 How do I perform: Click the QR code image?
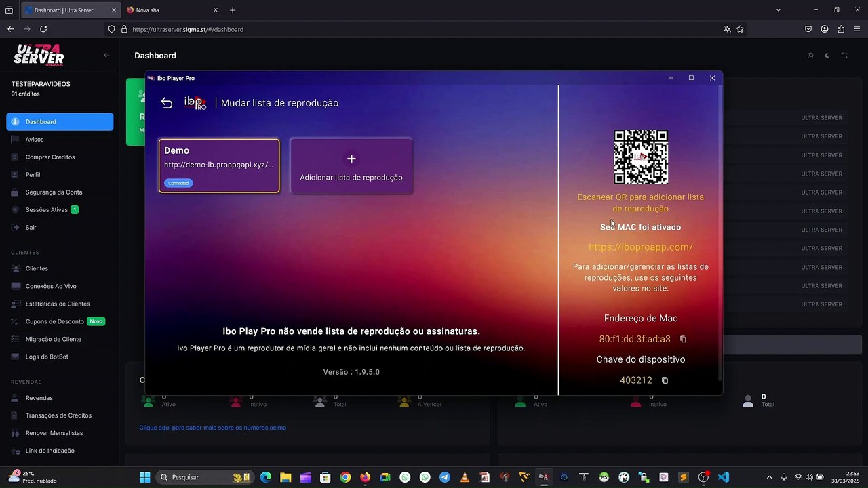pos(641,157)
